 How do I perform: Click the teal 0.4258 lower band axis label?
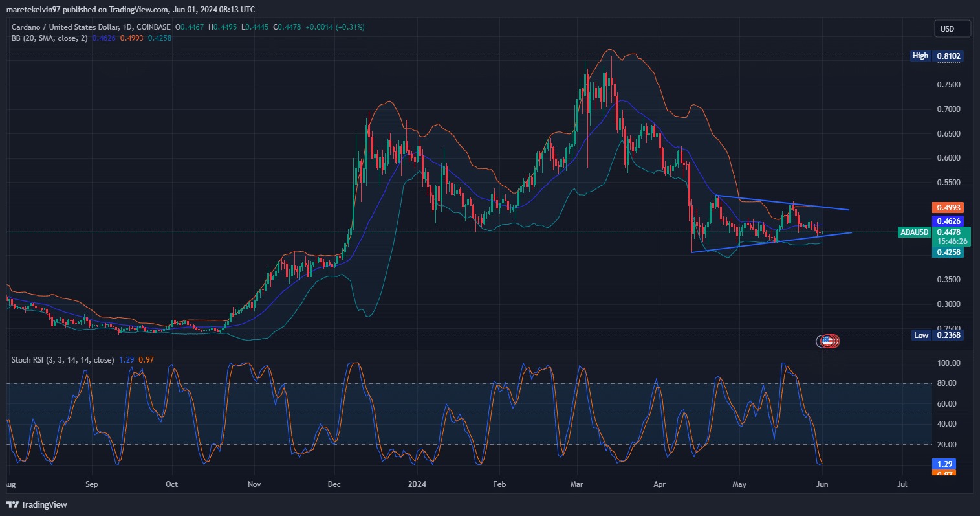point(948,252)
